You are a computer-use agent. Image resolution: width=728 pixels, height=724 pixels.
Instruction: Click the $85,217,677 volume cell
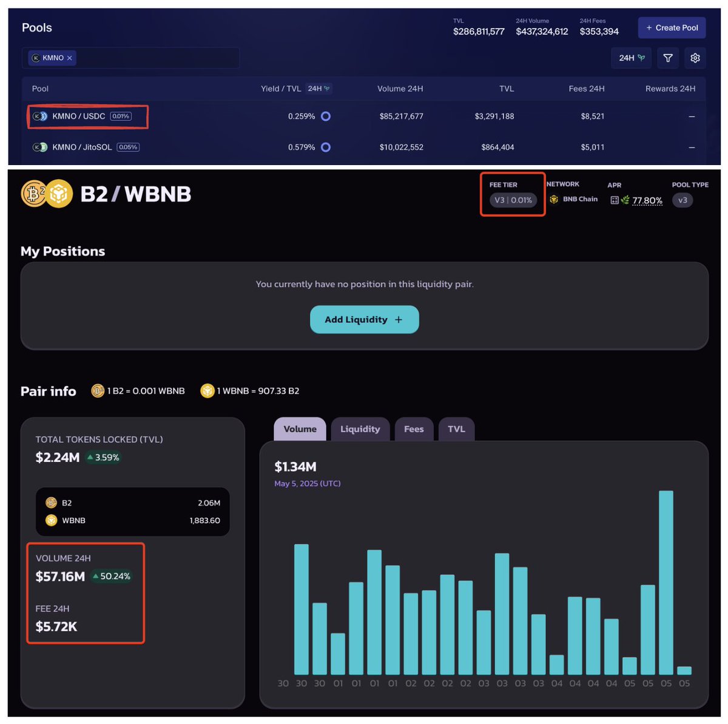402,116
